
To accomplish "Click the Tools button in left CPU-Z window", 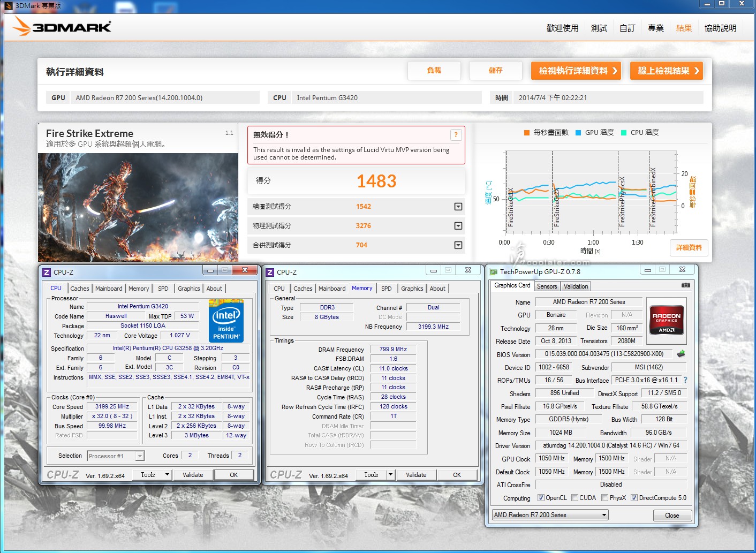I will (148, 475).
